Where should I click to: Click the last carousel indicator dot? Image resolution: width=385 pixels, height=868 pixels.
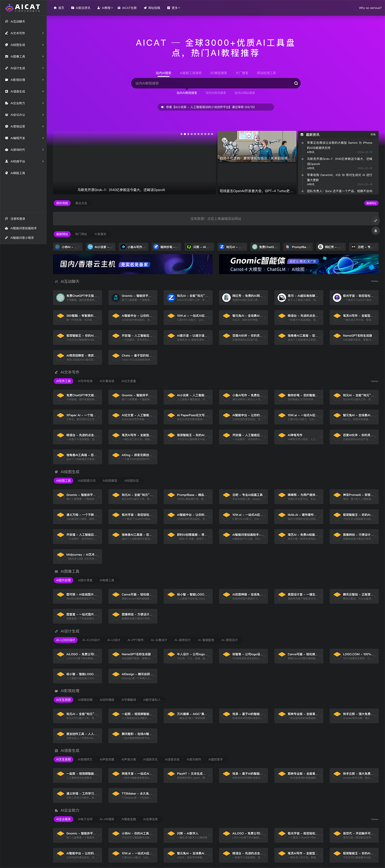[212, 134]
